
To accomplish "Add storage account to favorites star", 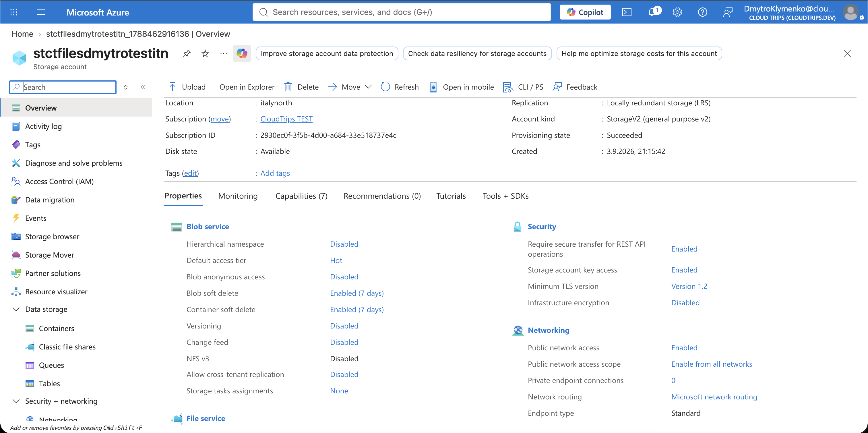I will (x=205, y=53).
